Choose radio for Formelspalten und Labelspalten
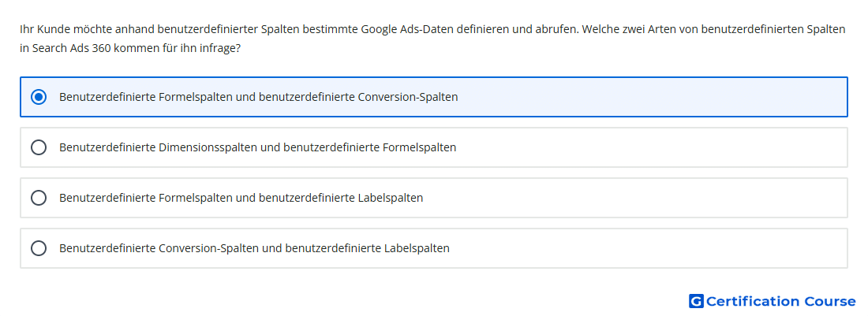This screenshot has height=316, width=868. tap(39, 198)
